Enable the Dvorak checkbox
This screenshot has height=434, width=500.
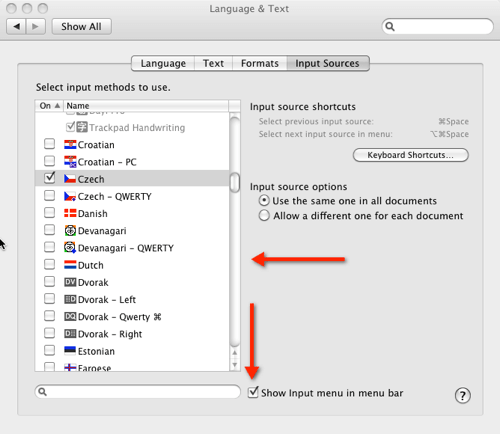pos(50,281)
